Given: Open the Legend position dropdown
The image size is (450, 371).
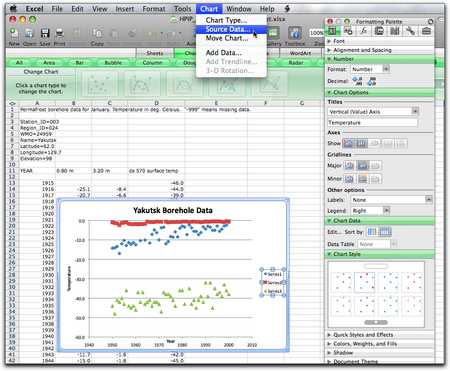Looking at the screenshot, I should (370, 211).
